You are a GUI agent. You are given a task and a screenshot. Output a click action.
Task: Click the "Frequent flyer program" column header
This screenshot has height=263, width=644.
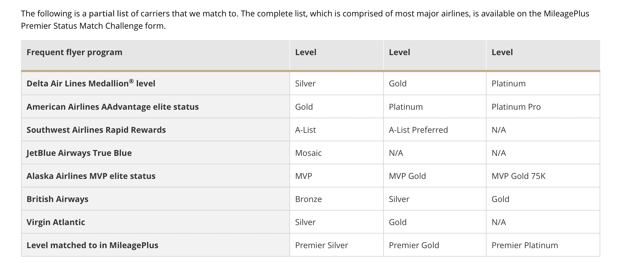pos(74,52)
